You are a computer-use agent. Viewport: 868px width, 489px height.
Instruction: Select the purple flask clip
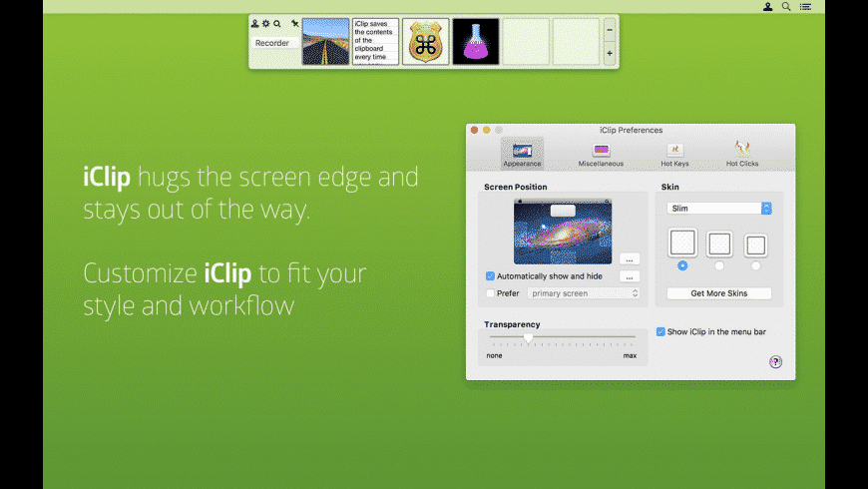[x=476, y=42]
